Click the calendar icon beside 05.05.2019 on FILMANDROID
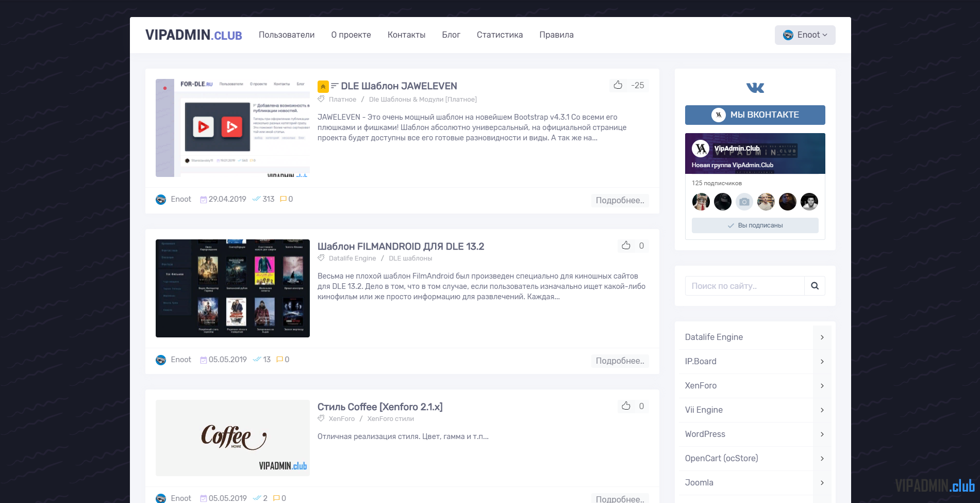980x503 pixels. point(204,360)
